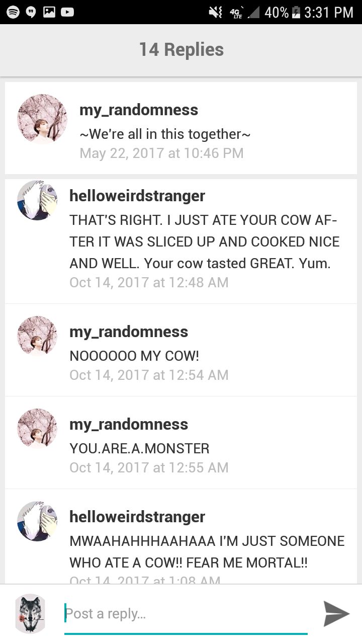
Task: Tap the '14 Replies' header title
Action: (182, 50)
